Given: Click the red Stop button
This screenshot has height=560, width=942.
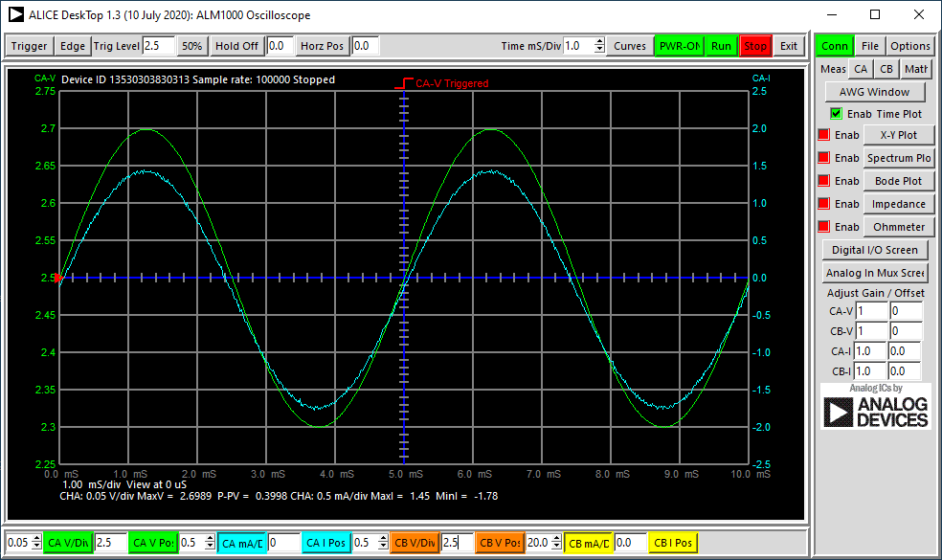Looking at the screenshot, I should coord(755,45).
